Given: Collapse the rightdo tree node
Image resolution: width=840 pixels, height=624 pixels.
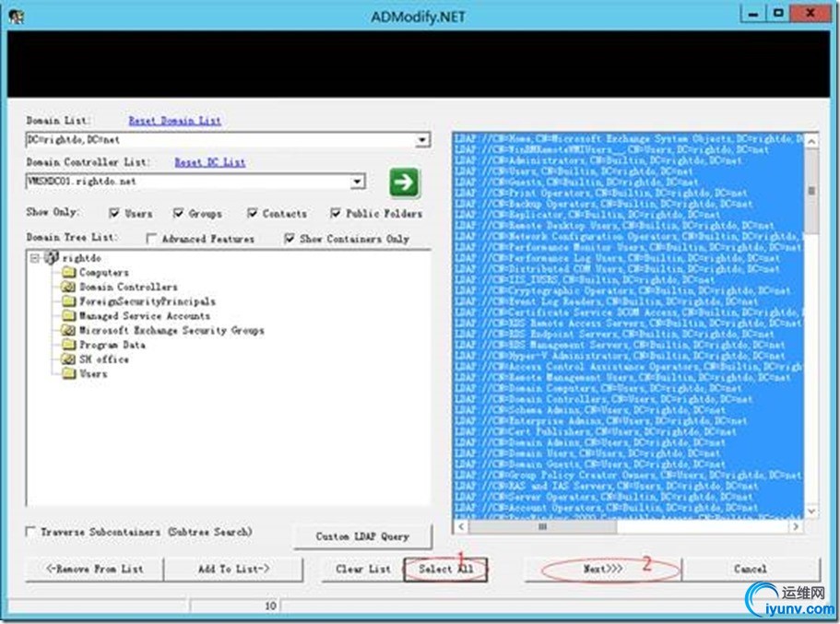Looking at the screenshot, I should 35,258.
